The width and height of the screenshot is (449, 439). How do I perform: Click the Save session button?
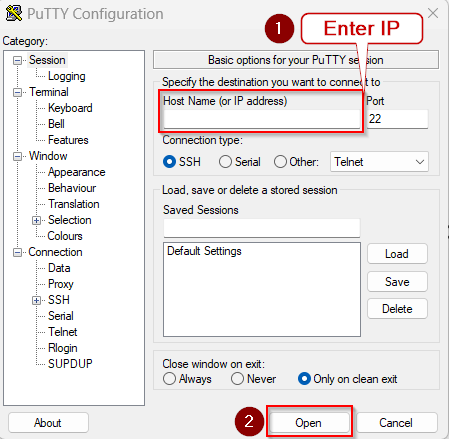pos(397,282)
